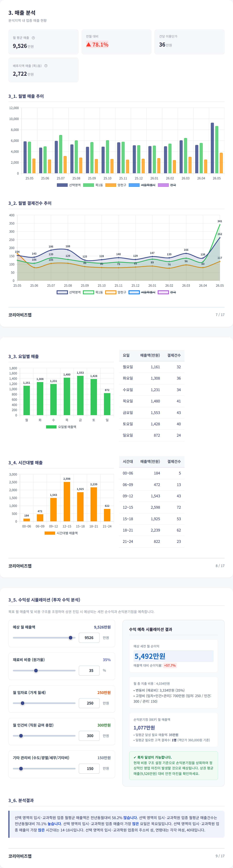The image size is (233, 868).
Task: Click the 18~21 row in time-slot table
Action: click(152, 530)
